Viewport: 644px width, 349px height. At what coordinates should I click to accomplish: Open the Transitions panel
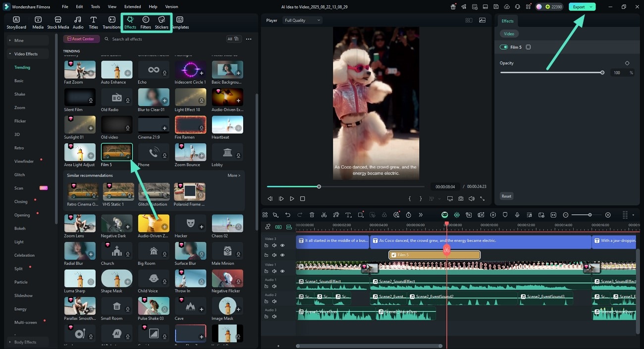point(112,22)
